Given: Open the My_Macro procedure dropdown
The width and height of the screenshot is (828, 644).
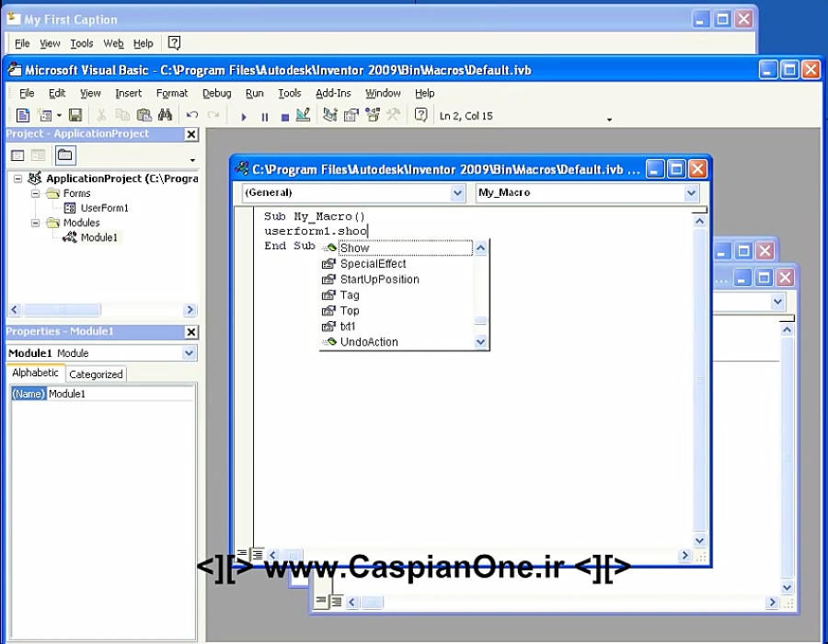Looking at the screenshot, I should point(691,192).
